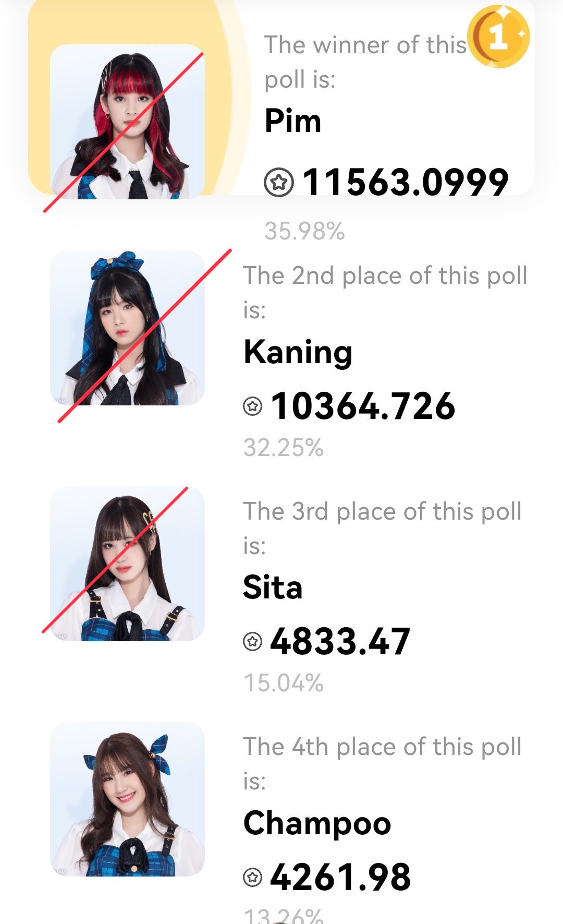Select the winner name Pim
Viewport: 563px width, 924px height.
tap(292, 121)
